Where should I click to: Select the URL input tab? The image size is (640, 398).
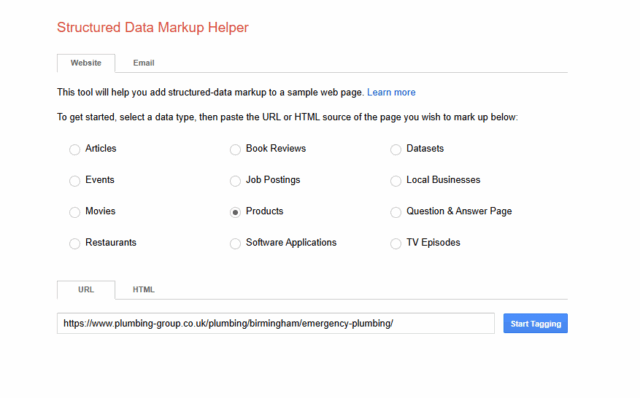86,290
